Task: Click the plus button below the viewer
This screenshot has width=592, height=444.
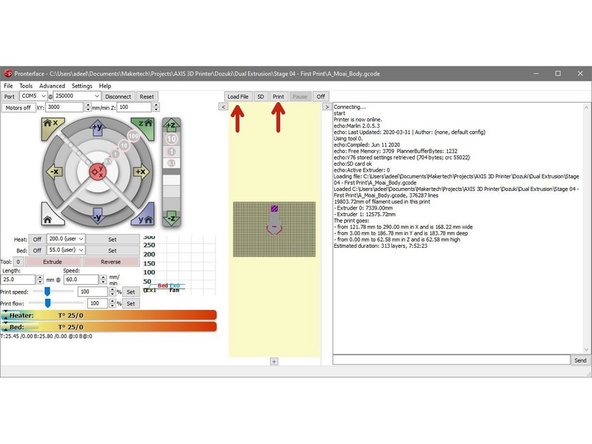Action: tap(274, 361)
